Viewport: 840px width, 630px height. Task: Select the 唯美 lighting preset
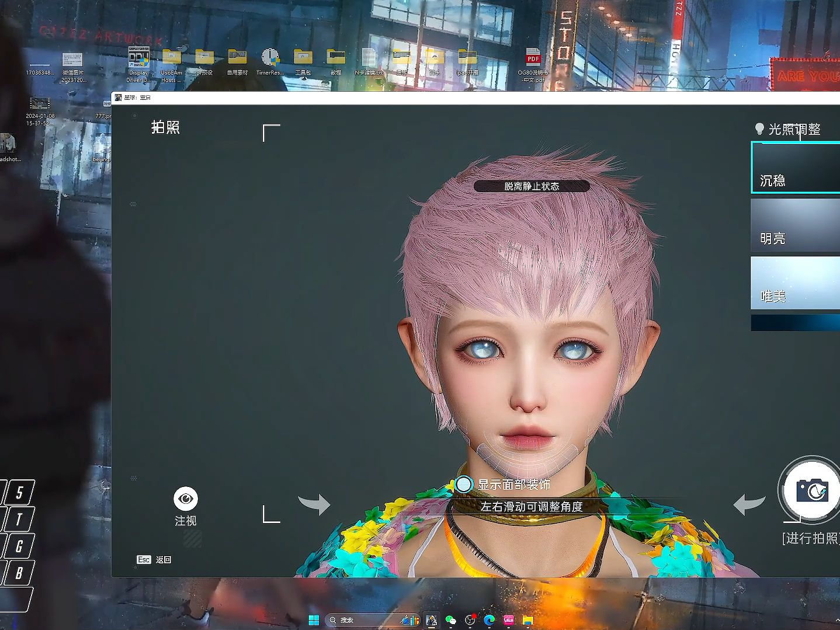795,283
